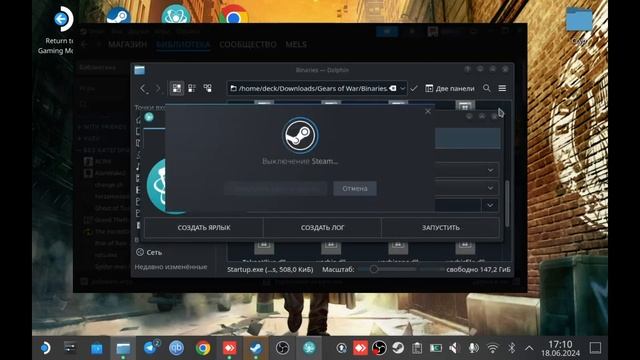The width and height of the screenshot is (640, 360).
Task: Open the location history dropdown in Dolphin
Action: pos(402,88)
